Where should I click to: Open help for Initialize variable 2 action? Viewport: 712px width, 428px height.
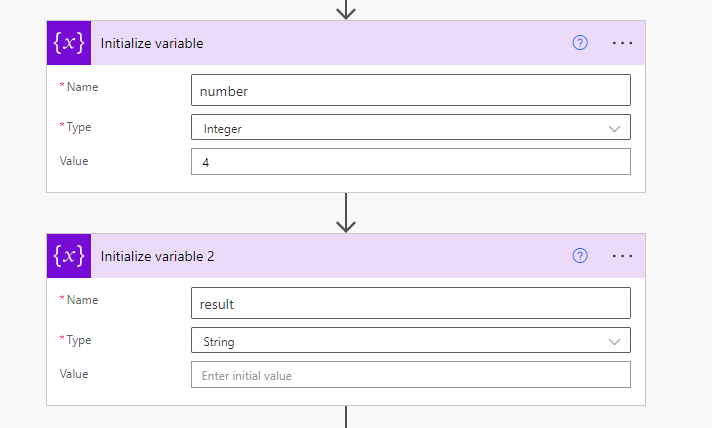580,256
